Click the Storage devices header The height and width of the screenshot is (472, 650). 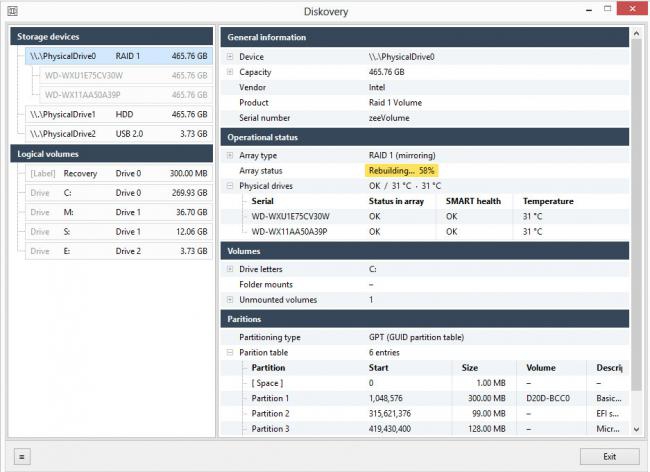pos(112,36)
